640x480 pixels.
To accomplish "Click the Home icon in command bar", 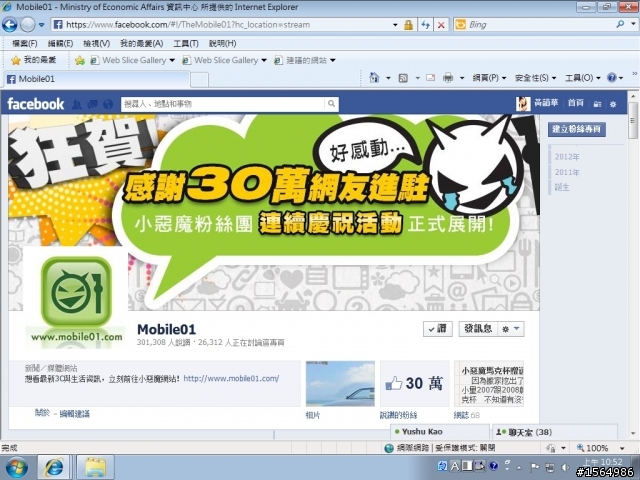I will (374, 77).
